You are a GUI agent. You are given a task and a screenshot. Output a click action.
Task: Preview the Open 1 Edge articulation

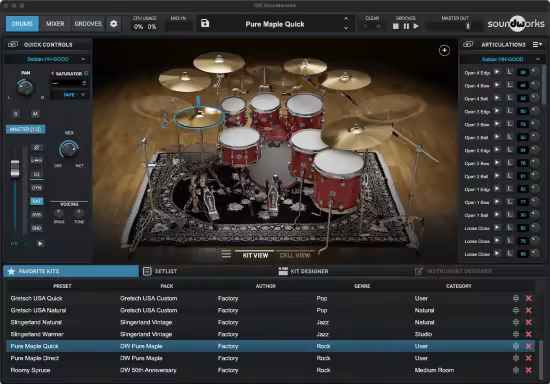pyautogui.click(x=497, y=189)
